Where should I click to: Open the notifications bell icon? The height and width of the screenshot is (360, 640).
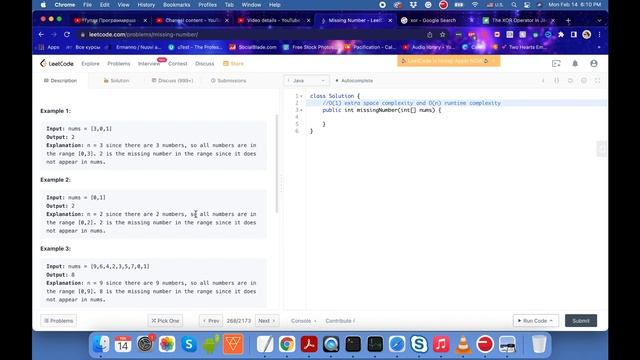(575, 63)
